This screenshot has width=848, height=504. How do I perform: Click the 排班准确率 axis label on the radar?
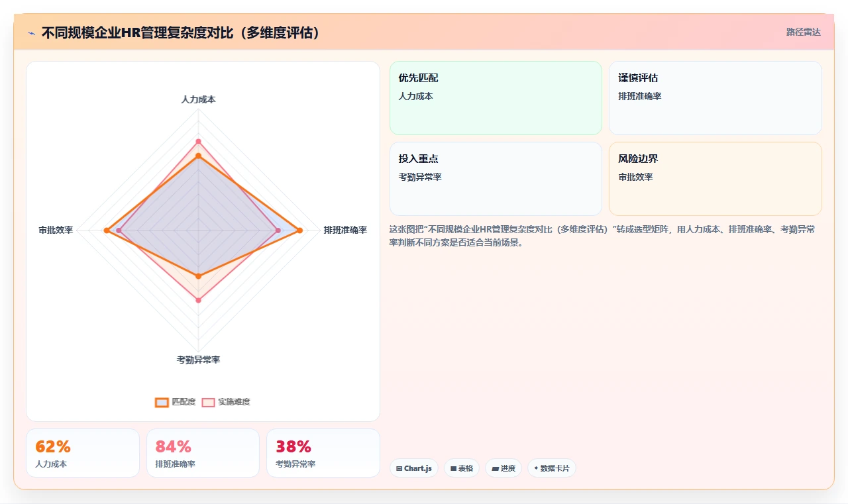(345, 230)
